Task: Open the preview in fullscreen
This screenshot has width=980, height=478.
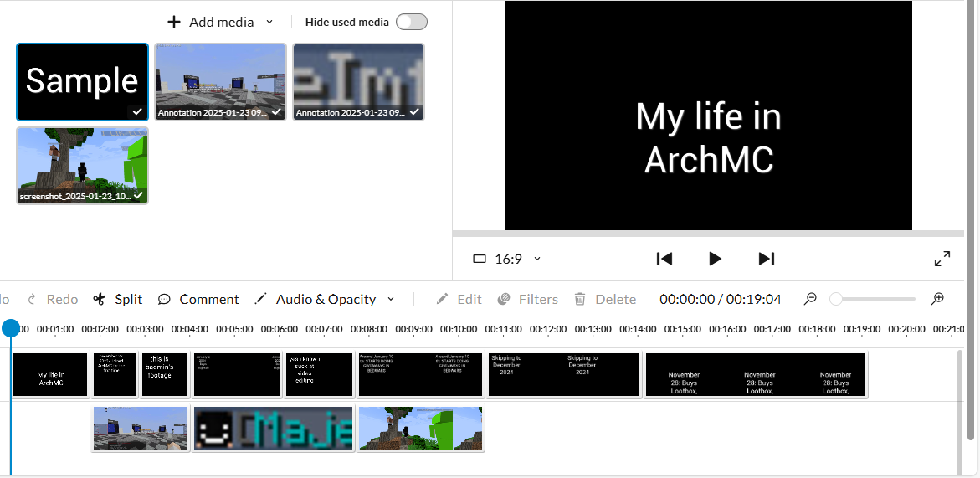Action: point(942,259)
